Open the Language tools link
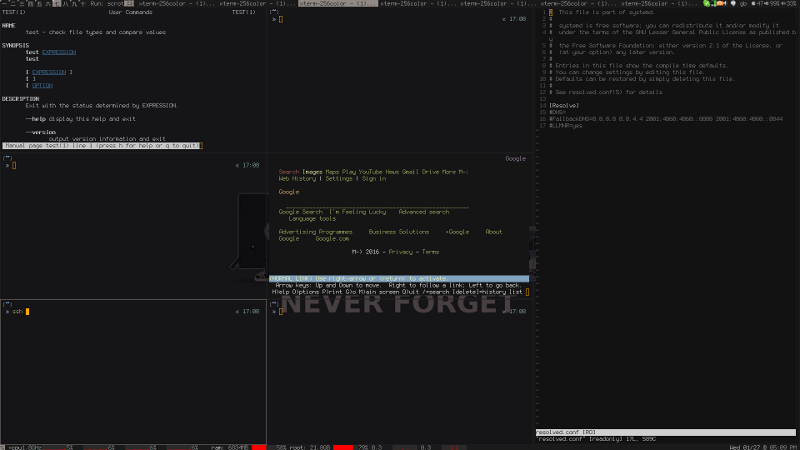The width and height of the screenshot is (800, 450). click(312, 218)
